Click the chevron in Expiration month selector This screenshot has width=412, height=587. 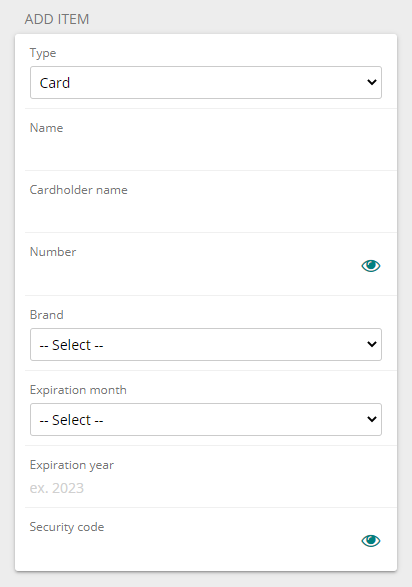(372, 419)
